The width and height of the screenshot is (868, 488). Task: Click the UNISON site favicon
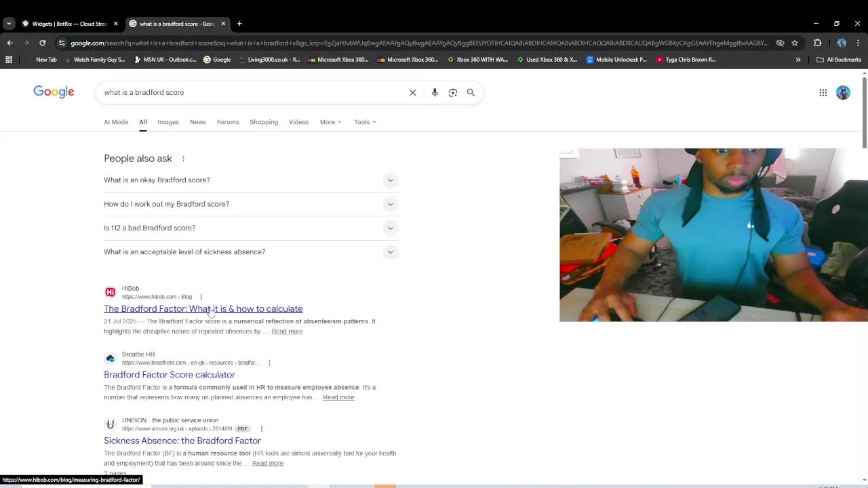click(x=110, y=424)
